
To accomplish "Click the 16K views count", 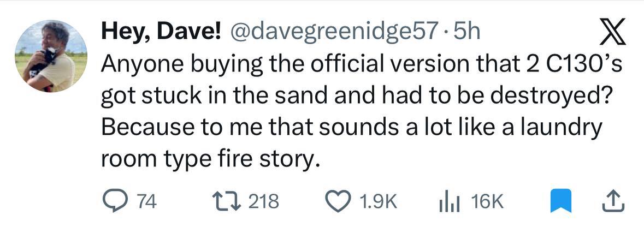I will 487,202.
